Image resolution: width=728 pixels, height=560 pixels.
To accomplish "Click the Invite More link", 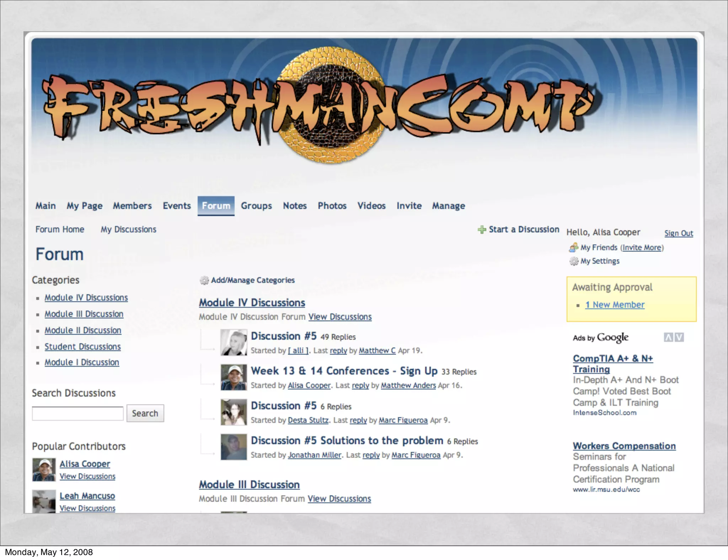I will tap(642, 248).
